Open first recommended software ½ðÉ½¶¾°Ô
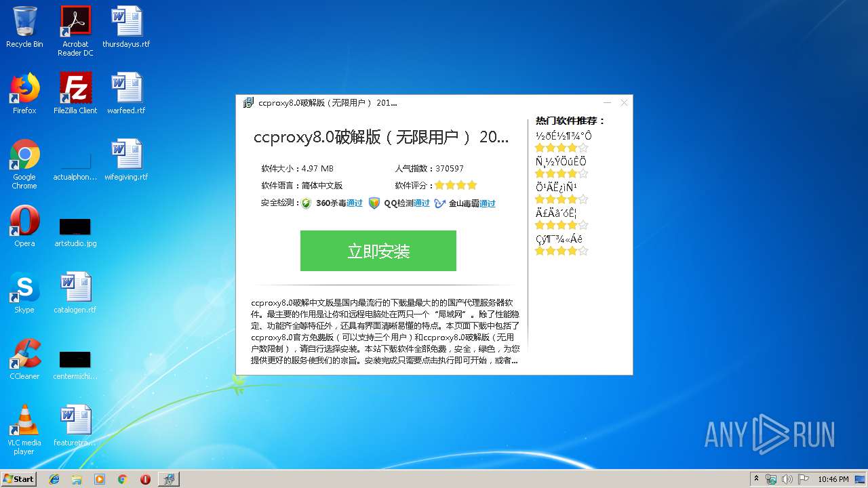868x488 pixels. coord(563,136)
